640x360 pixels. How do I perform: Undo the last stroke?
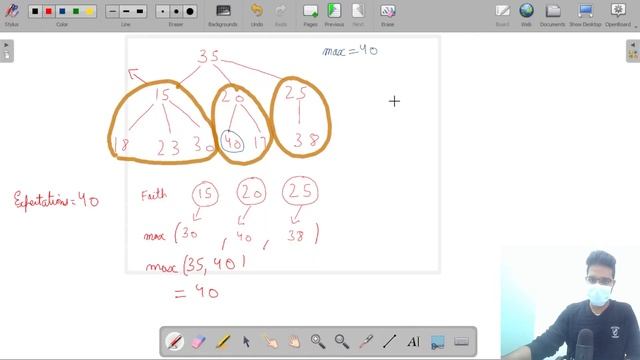point(257,15)
